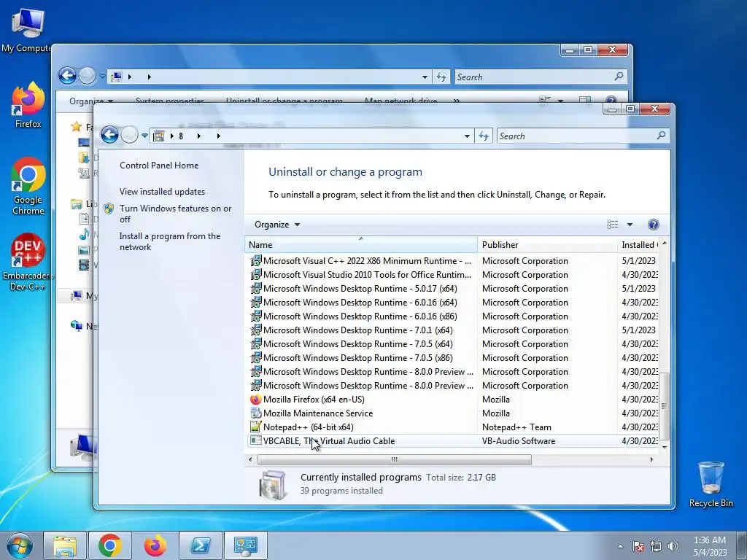
Task: Click VB-Audio Software publisher cell
Action: 519,441
